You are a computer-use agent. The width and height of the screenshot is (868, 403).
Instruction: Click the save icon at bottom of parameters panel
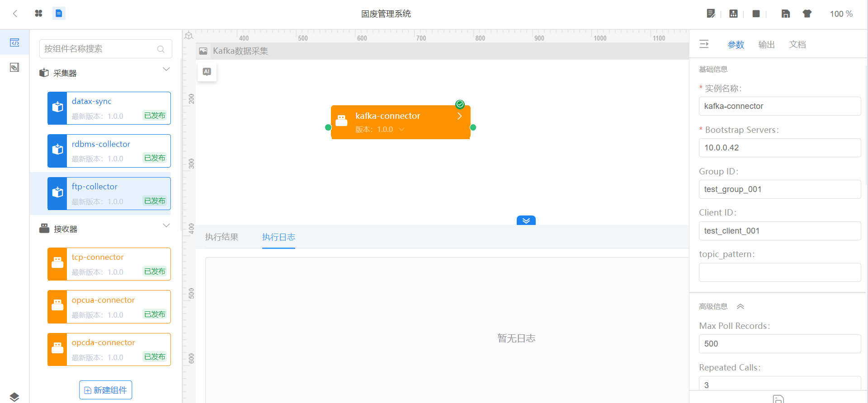pos(778,399)
